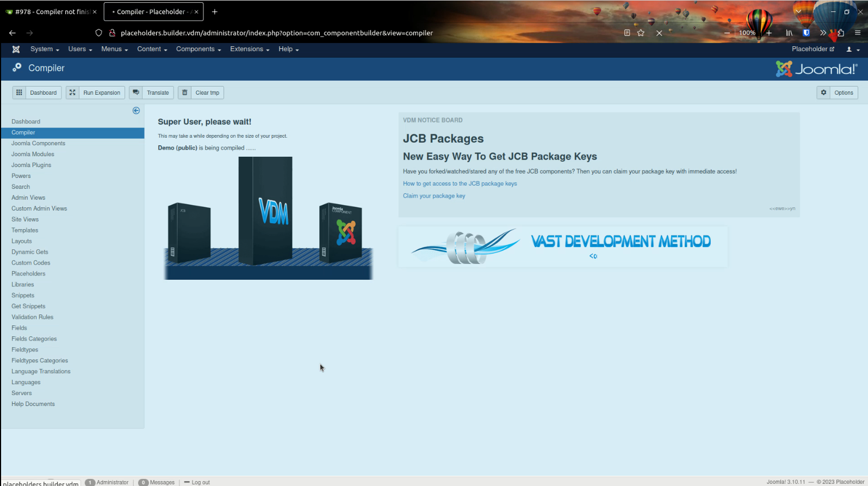This screenshot has width=868, height=486.
Task: Click the browser forward arrow
Action: tap(30, 33)
